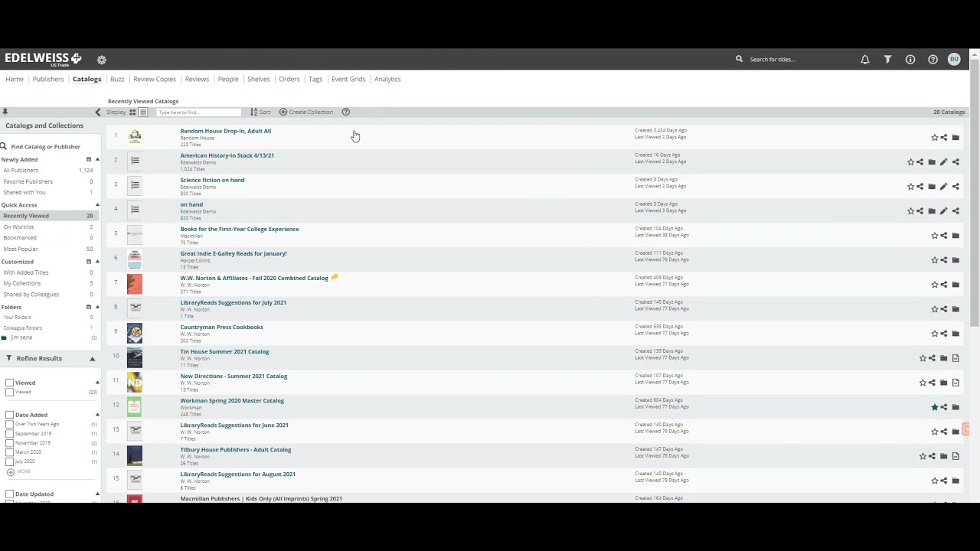Collapse the Refine Results panel
980x551 pixels.
92,359
